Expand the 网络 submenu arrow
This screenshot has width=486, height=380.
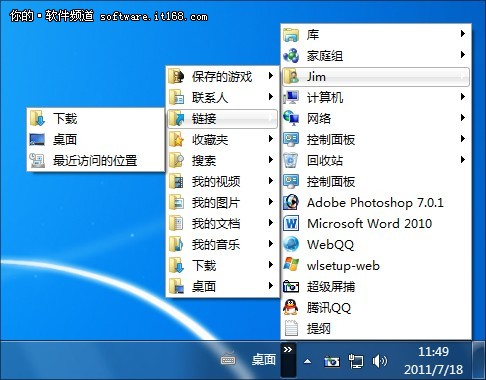(463, 118)
